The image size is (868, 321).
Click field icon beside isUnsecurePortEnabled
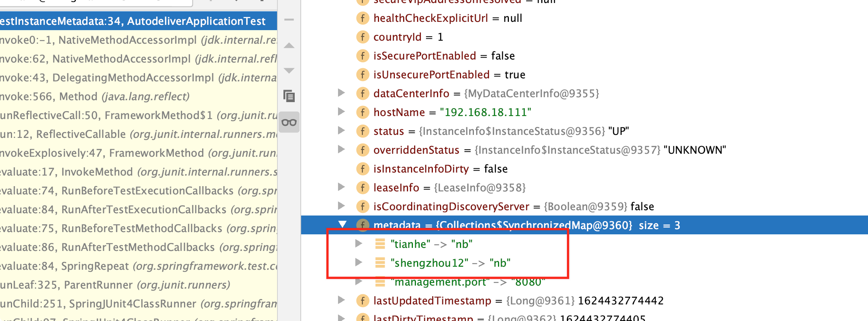tap(362, 75)
